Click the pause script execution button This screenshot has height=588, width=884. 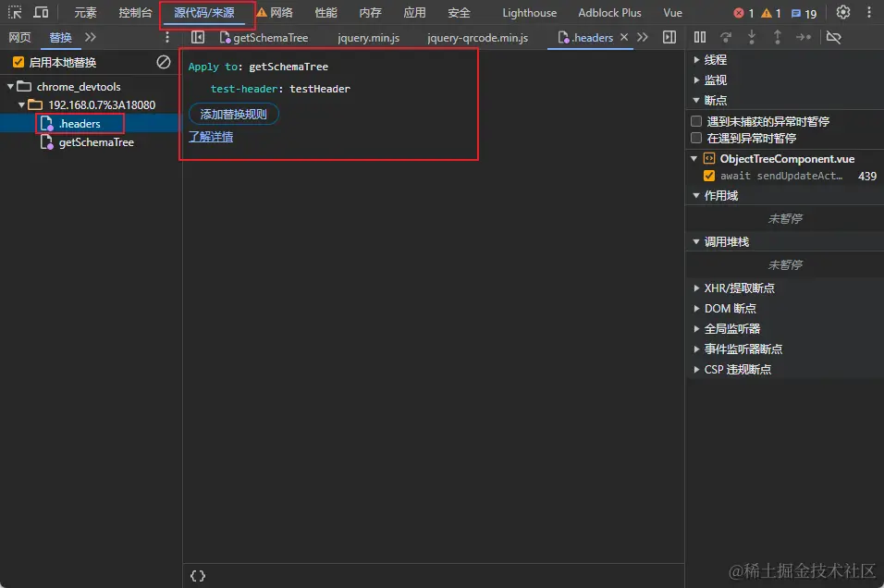pos(700,37)
